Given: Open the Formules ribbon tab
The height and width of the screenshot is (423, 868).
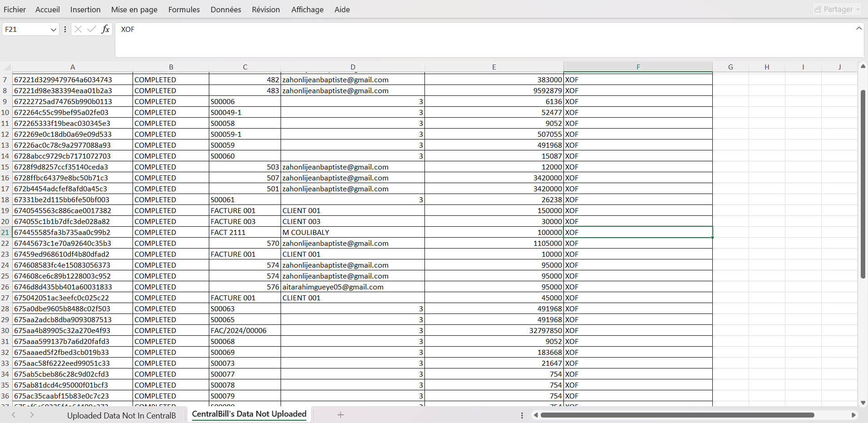Looking at the screenshot, I should coord(184,10).
